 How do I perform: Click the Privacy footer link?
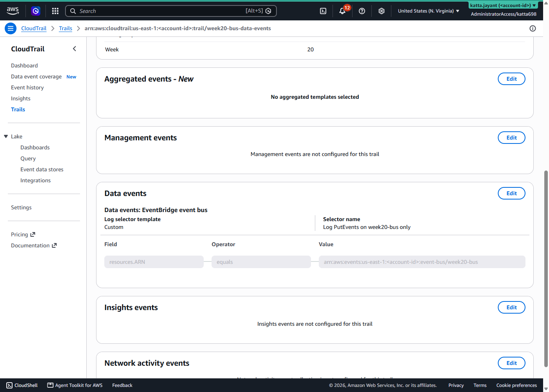(x=456, y=385)
